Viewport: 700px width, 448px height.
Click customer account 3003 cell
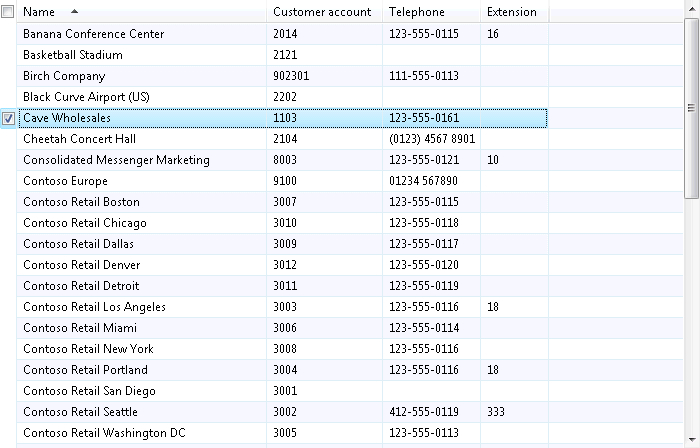pyautogui.click(x=325, y=307)
